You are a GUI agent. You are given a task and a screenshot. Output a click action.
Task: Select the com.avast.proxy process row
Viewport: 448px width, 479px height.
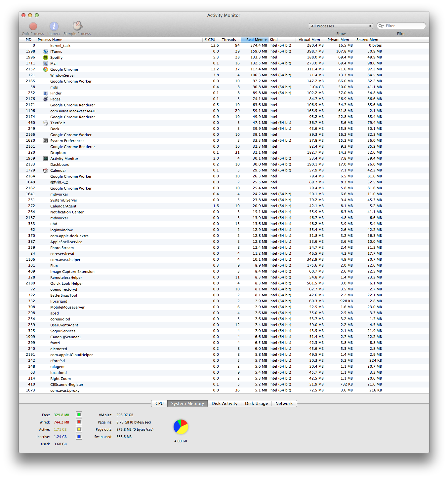point(224,390)
